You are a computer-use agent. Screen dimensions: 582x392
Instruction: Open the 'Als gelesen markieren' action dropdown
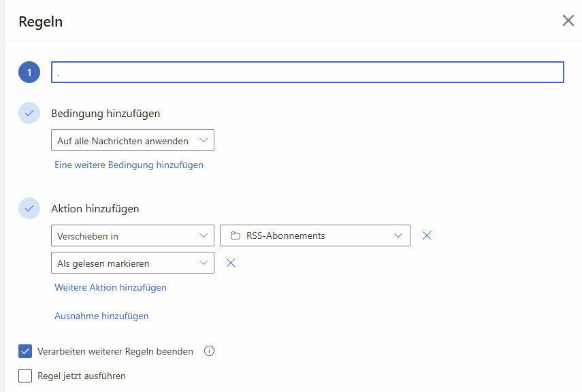(x=133, y=263)
